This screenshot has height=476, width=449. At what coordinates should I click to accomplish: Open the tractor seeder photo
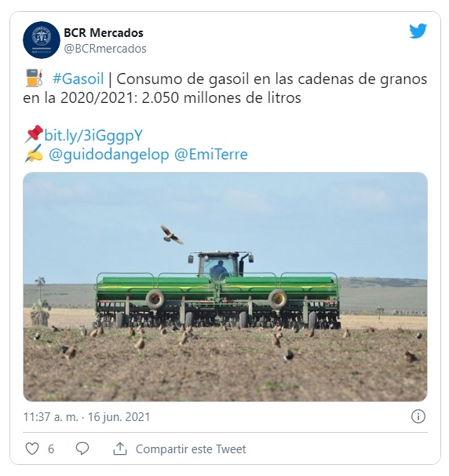(x=225, y=287)
